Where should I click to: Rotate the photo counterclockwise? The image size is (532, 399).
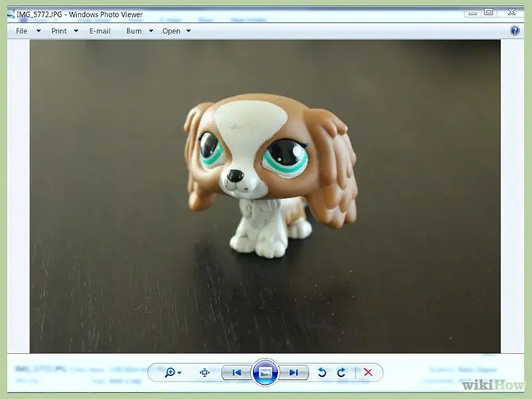(322, 373)
